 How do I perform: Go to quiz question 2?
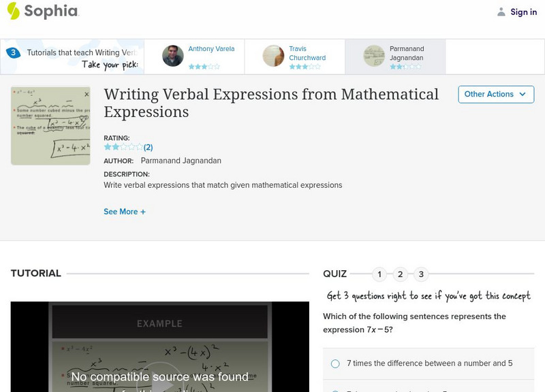(x=401, y=274)
